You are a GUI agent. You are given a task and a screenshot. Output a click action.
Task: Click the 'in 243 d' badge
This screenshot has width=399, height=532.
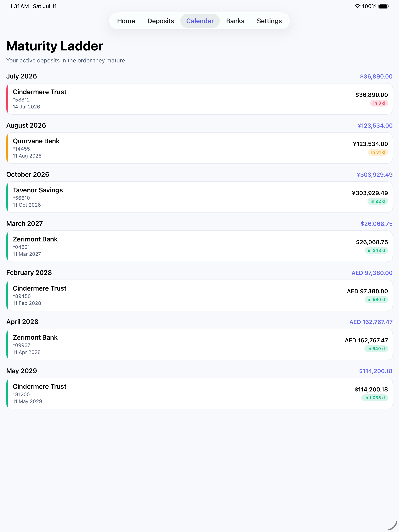pos(376,250)
